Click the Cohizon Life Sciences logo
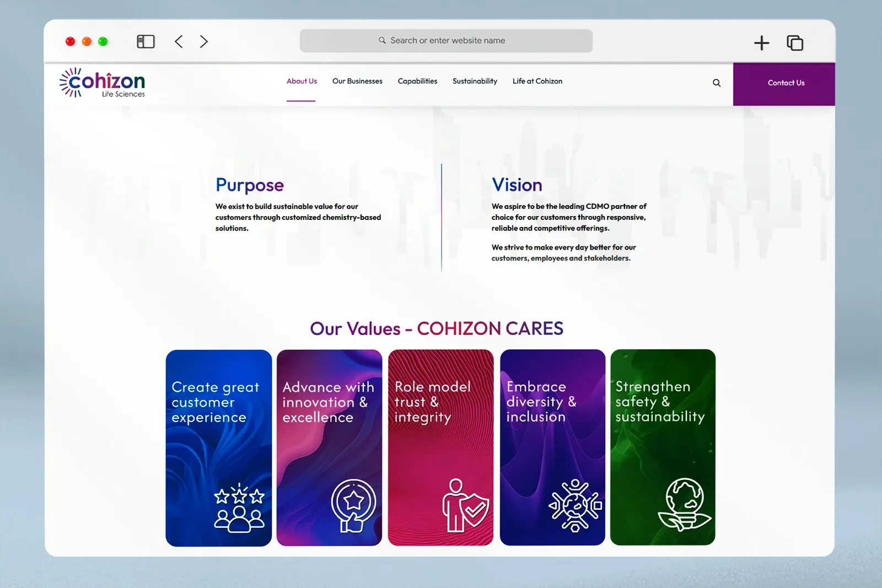The width and height of the screenshot is (882, 588). [103, 83]
